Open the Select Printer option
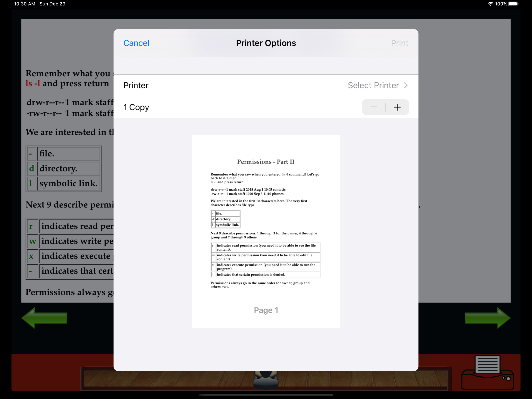Screen dimensions: 532x399 click(373, 86)
